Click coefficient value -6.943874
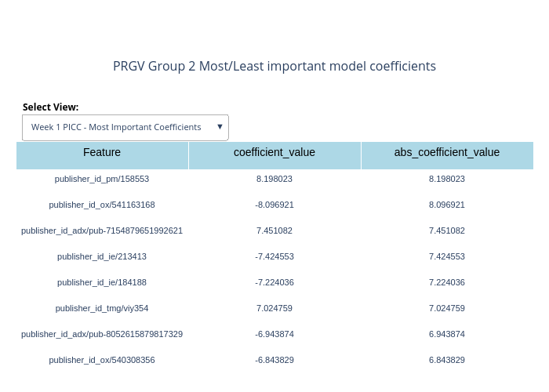 tap(274, 334)
